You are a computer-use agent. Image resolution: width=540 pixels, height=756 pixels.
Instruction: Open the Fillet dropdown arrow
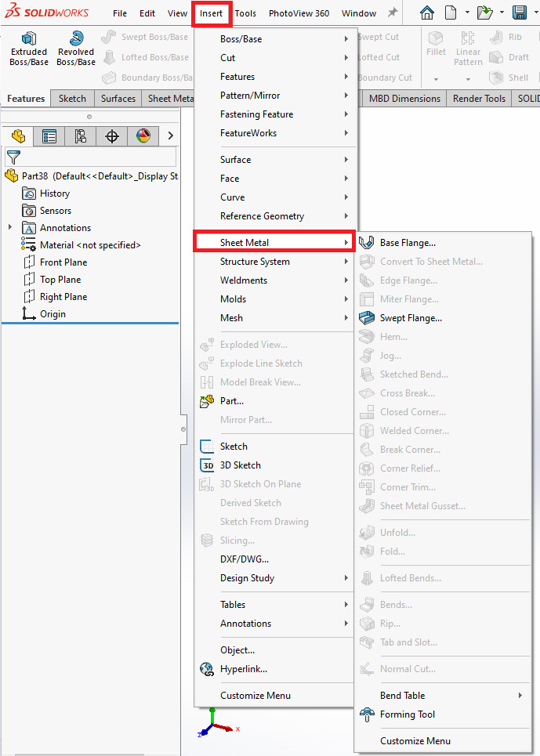[436, 79]
